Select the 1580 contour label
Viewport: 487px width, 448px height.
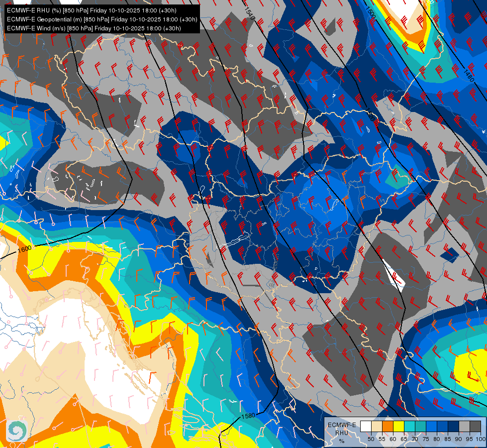(248, 416)
